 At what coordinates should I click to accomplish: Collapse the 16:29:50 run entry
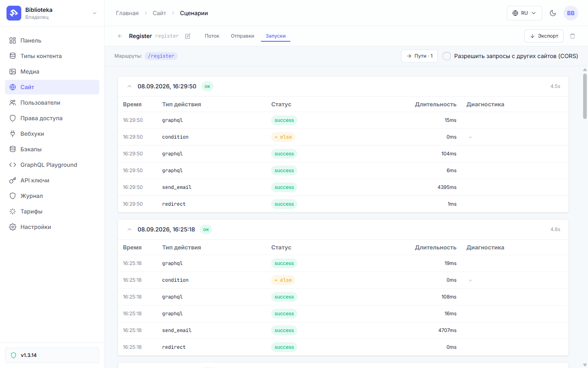pyautogui.click(x=129, y=86)
